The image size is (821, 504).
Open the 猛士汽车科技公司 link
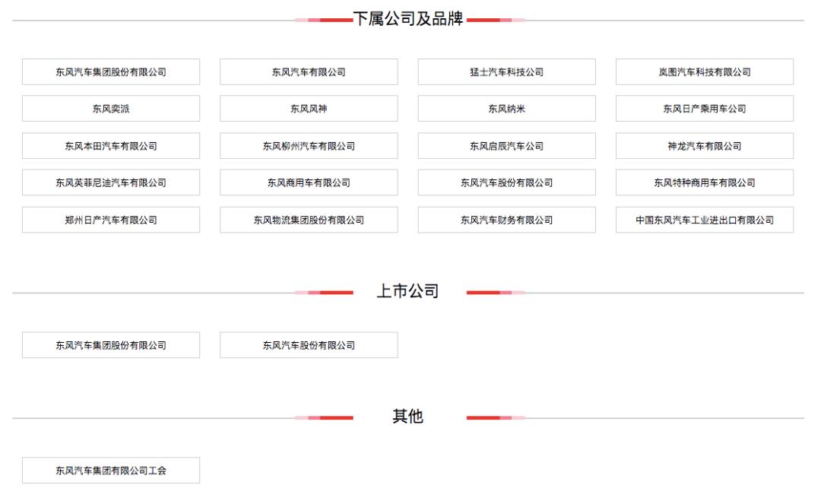tap(506, 71)
